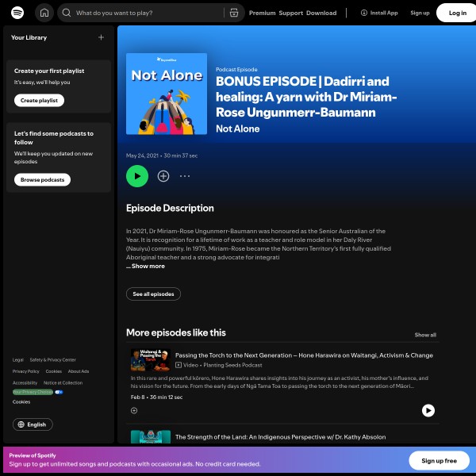Viewport: 476px width, 476px height.
Task: Open Premium in top navigation
Action: pyautogui.click(x=262, y=13)
